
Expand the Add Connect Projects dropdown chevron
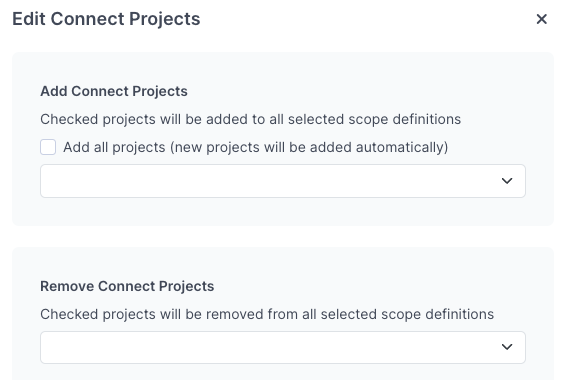pos(507,181)
